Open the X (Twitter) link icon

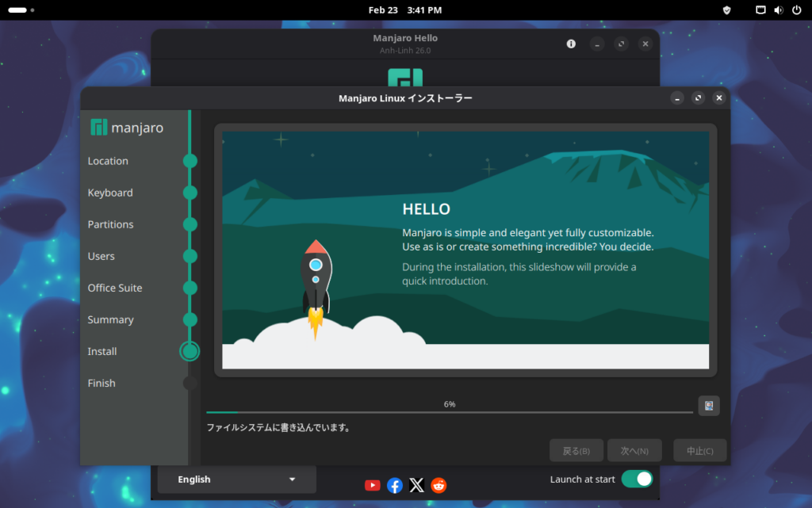pos(416,485)
